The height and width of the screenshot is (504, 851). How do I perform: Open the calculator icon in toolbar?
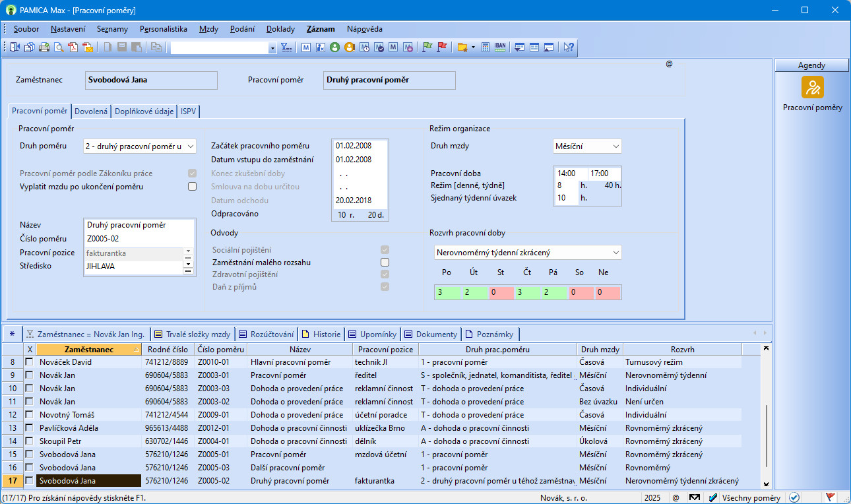[x=486, y=47]
